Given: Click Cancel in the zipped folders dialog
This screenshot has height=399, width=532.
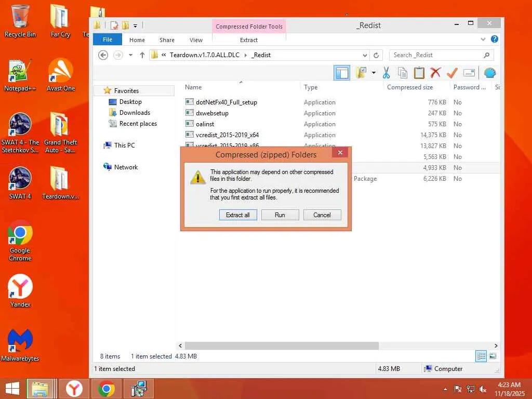Looking at the screenshot, I should click(x=322, y=215).
